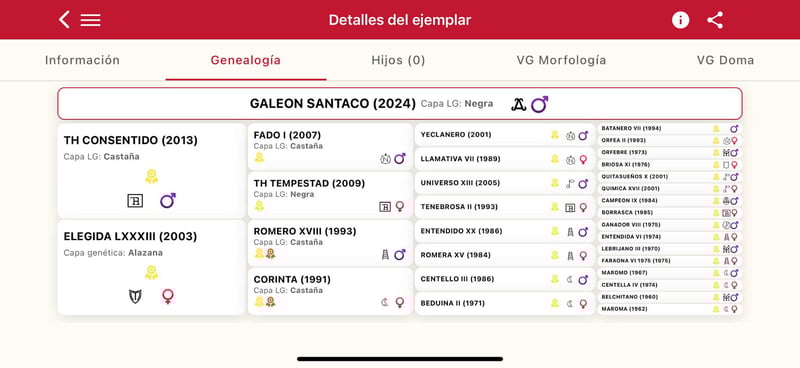
Task: Click ROMERO XVIII's gold award ribbon
Action: point(270,253)
